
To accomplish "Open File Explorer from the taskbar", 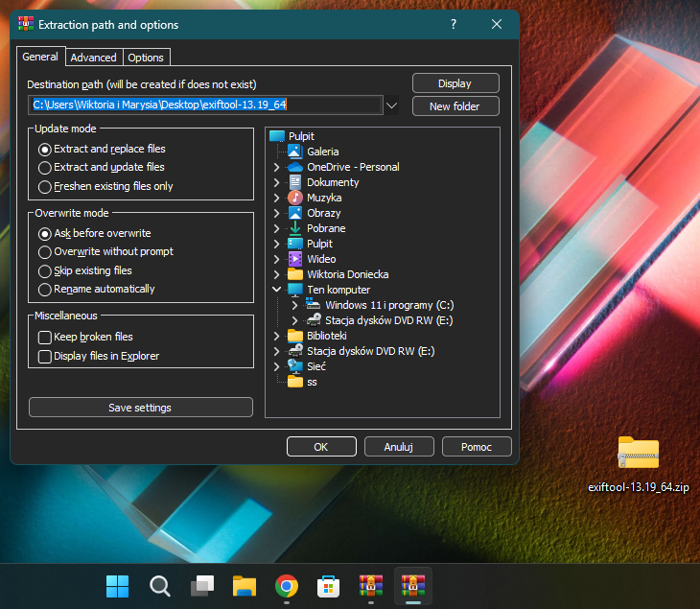I will click(244, 586).
